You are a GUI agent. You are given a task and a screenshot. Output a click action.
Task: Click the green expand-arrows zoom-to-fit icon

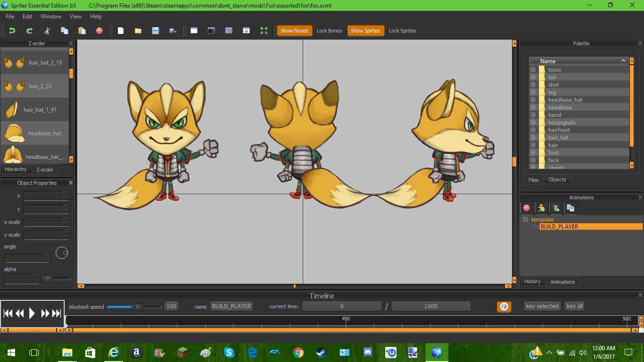[x=264, y=31]
